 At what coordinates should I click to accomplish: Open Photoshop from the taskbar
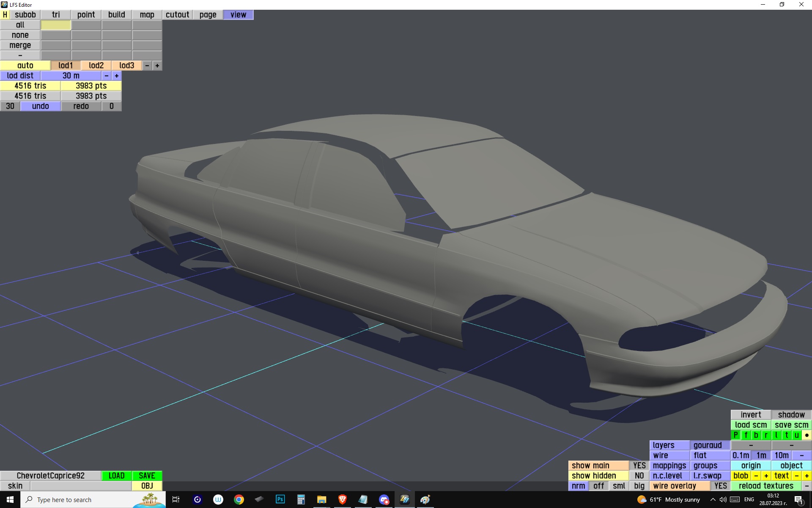click(x=280, y=500)
